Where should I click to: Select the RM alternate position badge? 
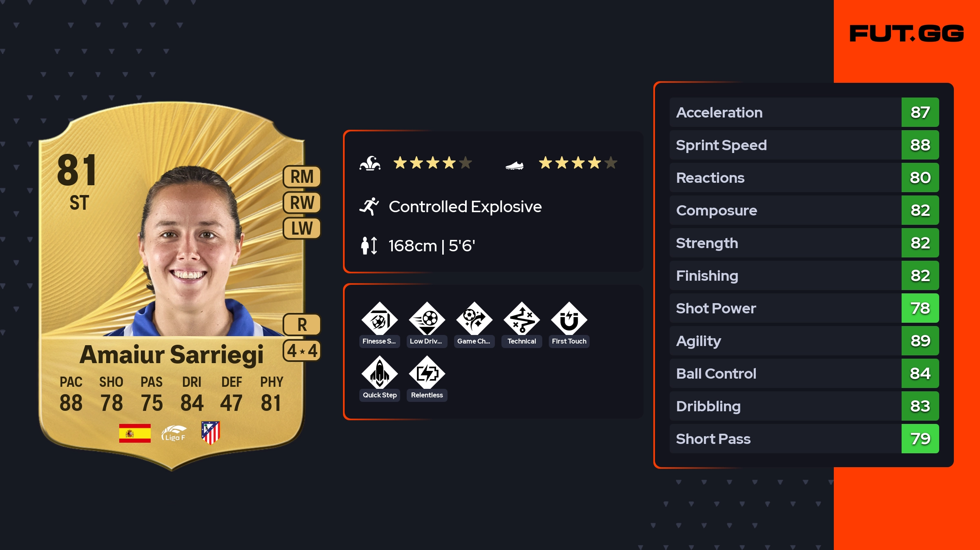(x=302, y=177)
